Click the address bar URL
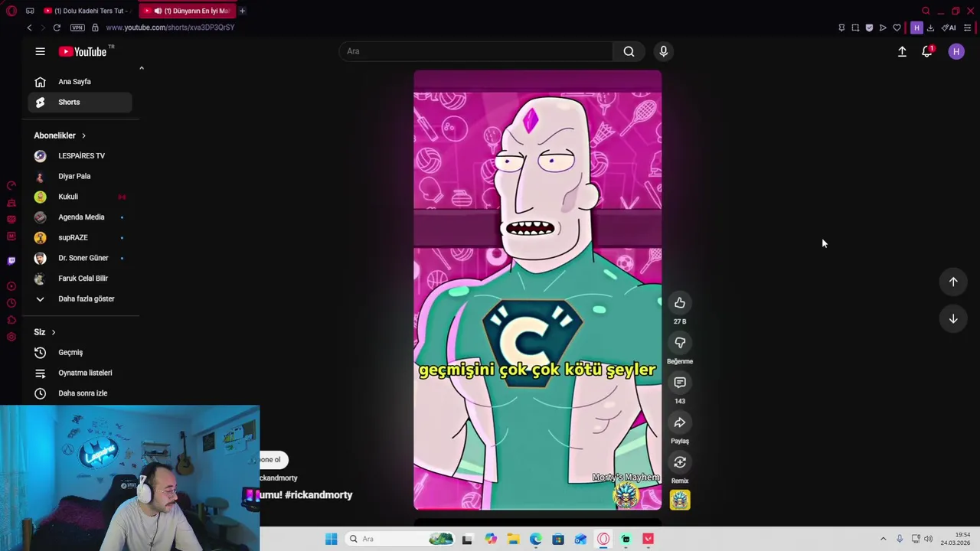 point(170,28)
